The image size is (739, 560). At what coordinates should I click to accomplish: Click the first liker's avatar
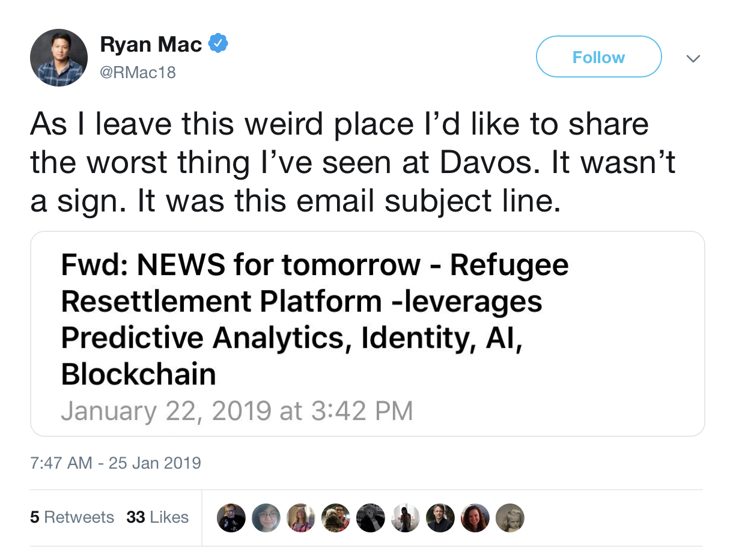(x=231, y=517)
